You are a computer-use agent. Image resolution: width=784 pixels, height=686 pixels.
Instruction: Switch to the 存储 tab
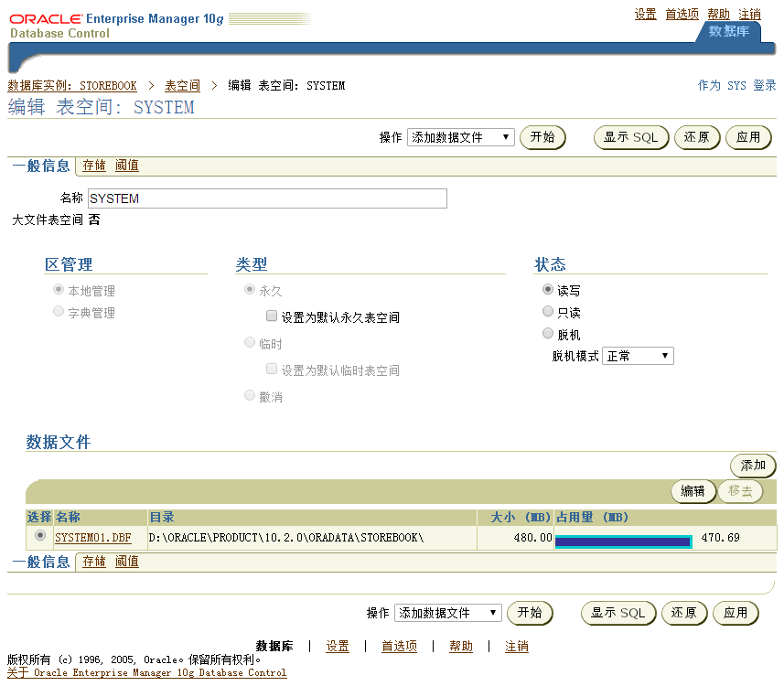93,166
